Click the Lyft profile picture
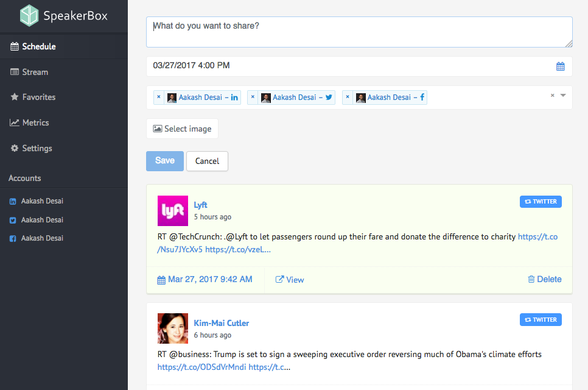The height and width of the screenshot is (390, 588). pos(172,211)
